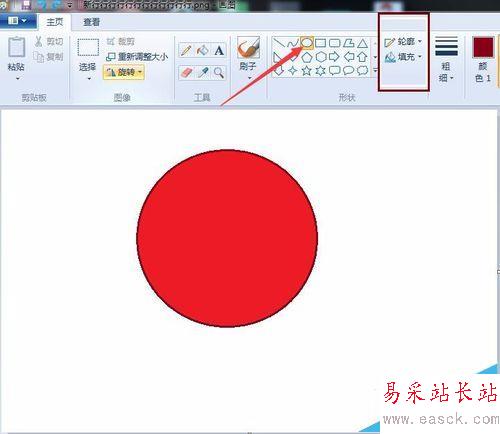Pick the Triangle shape
Viewport: 500px width, 434px height.
pyautogui.click(x=363, y=43)
